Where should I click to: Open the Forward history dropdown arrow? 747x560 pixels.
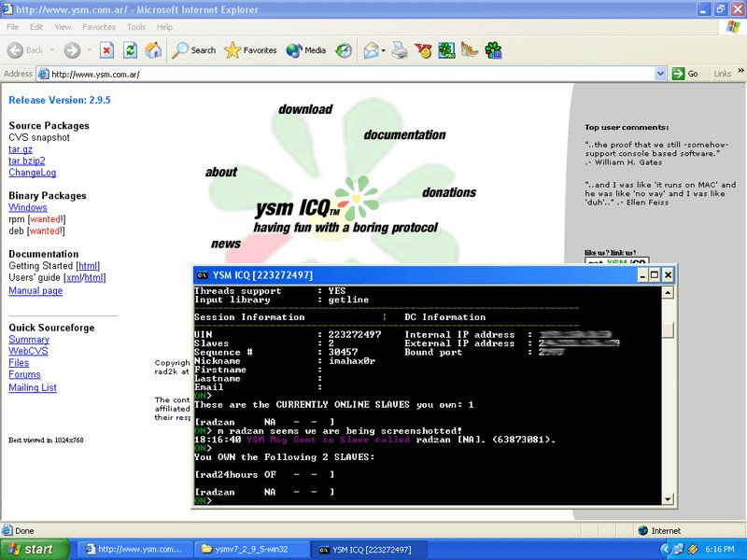89,50
